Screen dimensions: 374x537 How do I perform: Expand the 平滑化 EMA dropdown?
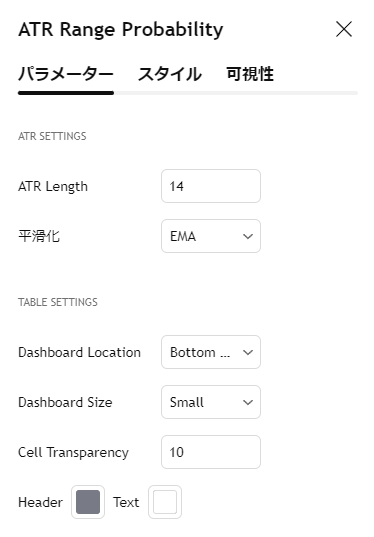(x=211, y=236)
